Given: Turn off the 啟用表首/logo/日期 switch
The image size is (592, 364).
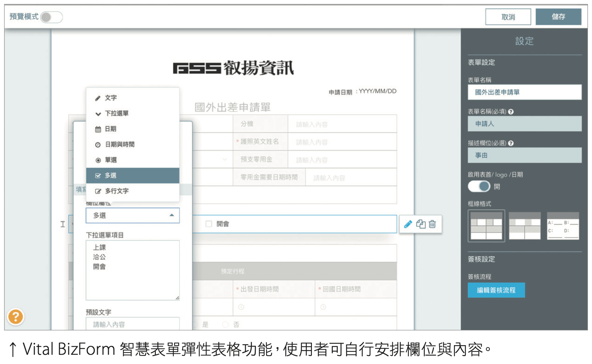Looking at the screenshot, I should click(479, 186).
